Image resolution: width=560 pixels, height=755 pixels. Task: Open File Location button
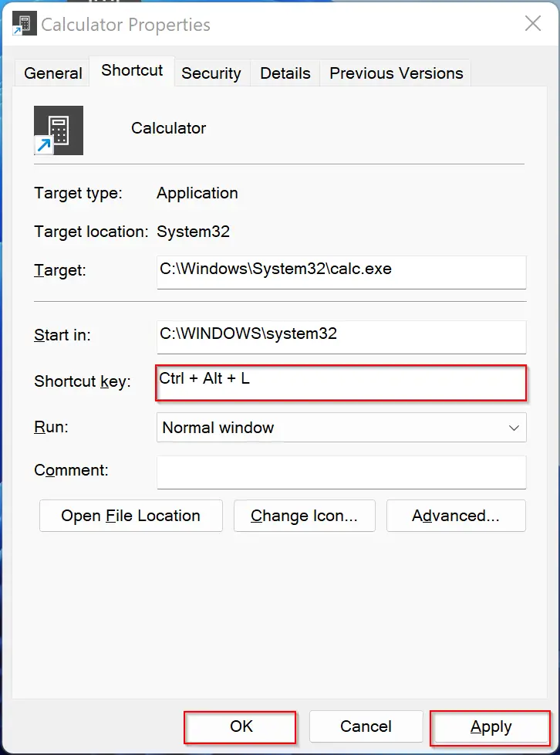(131, 516)
